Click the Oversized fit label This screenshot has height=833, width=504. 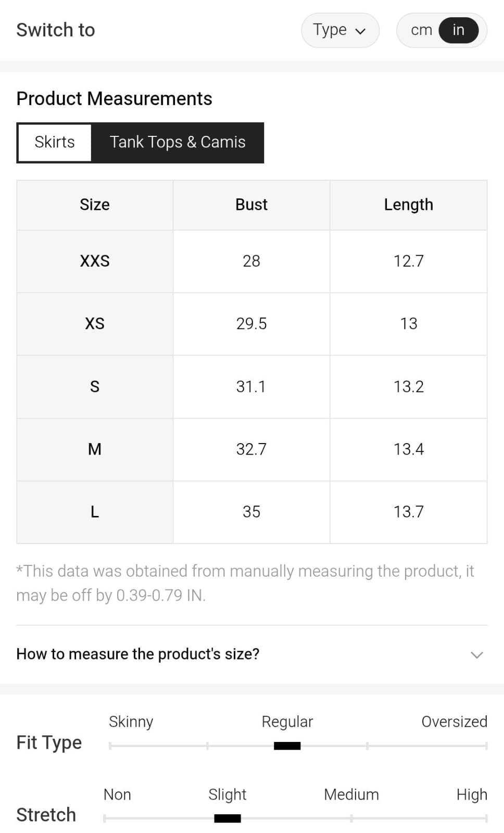click(x=454, y=722)
